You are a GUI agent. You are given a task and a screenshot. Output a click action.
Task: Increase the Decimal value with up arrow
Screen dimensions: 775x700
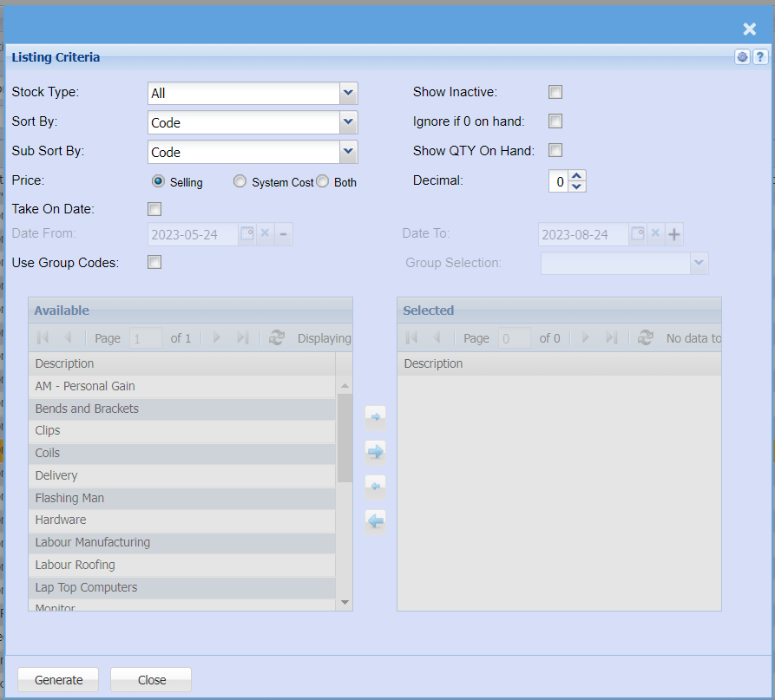click(x=578, y=176)
